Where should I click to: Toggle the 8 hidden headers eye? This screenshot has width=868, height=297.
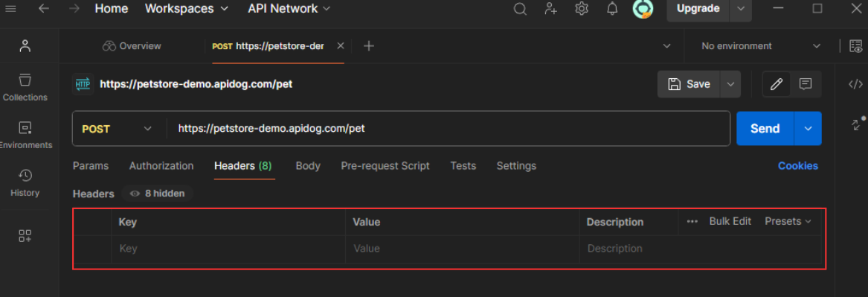(x=135, y=194)
